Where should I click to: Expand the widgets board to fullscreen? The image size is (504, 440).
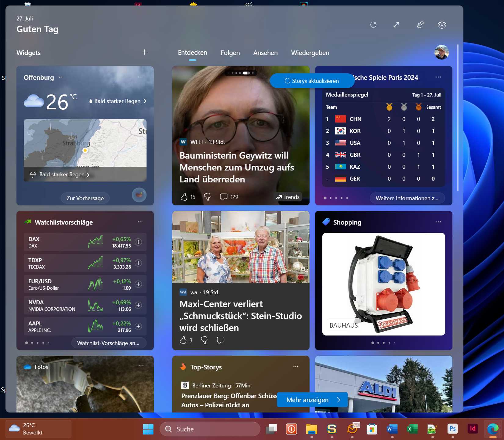click(x=396, y=25)
